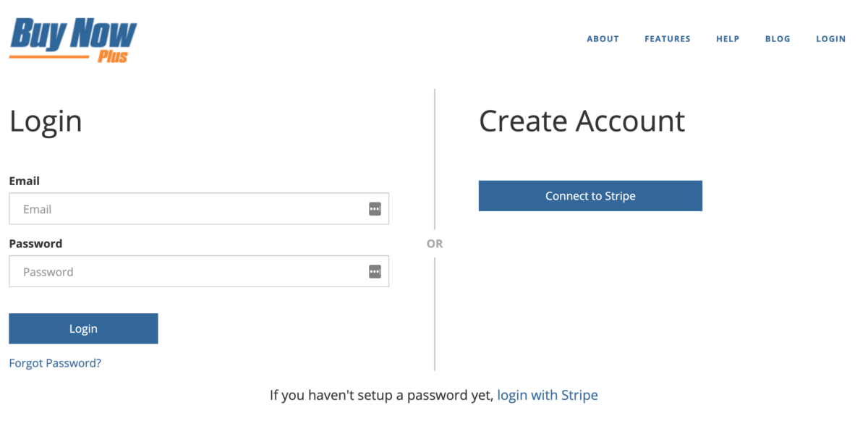
Task: Click the Create Account heading
Action: (x=582, y=121)
